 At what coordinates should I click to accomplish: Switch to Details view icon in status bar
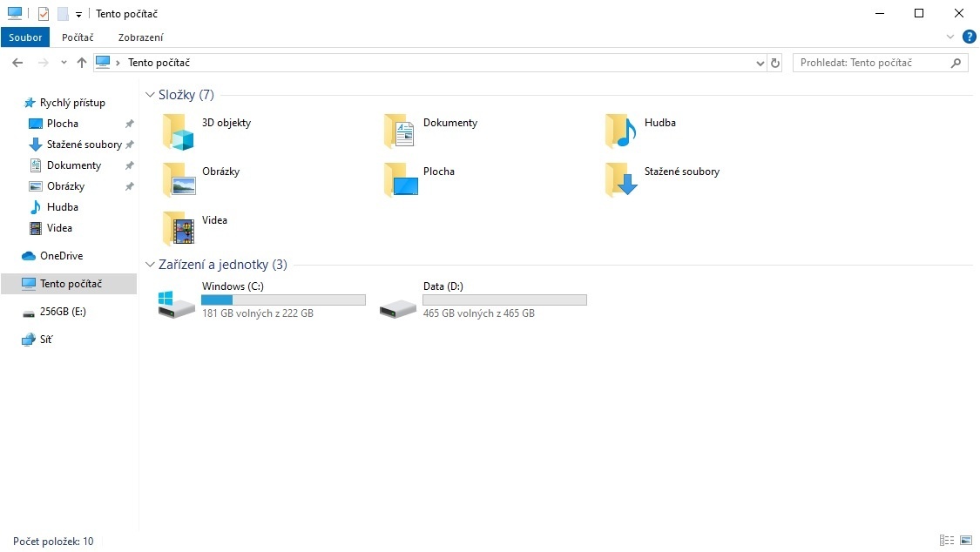pyautogui.click(x=947, y=541)
